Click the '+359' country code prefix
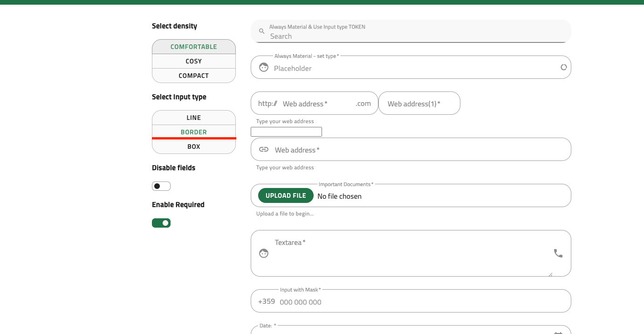 coord(267,301)
